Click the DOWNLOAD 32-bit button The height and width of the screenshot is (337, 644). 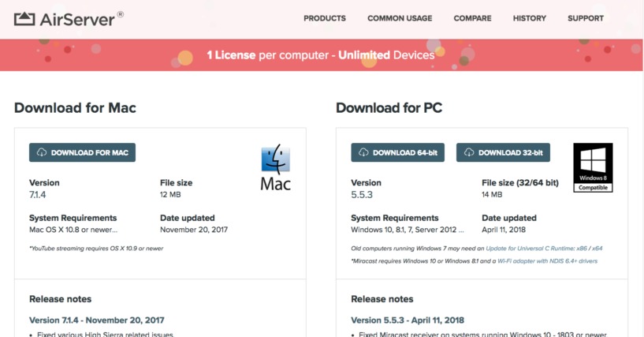(x=503, y=152)
